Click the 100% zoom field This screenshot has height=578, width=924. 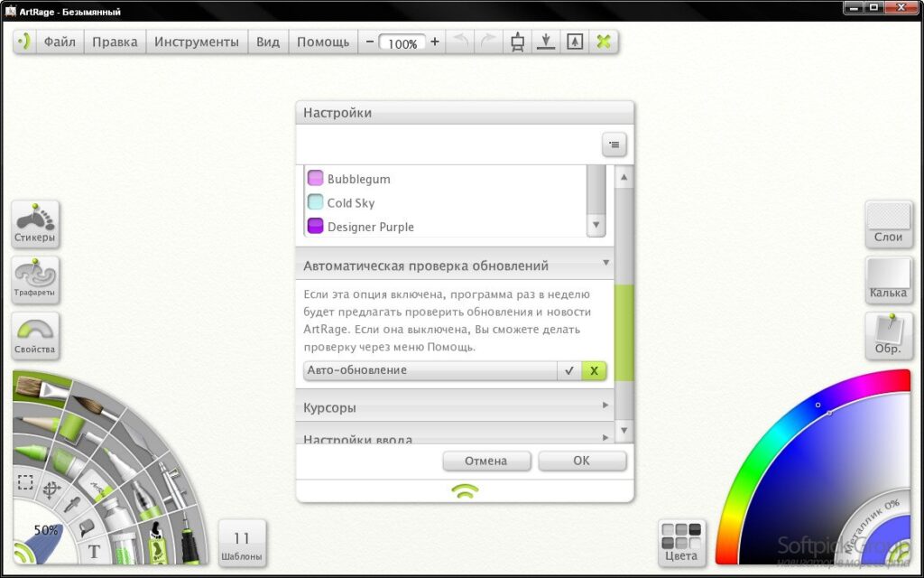[402, 43]
